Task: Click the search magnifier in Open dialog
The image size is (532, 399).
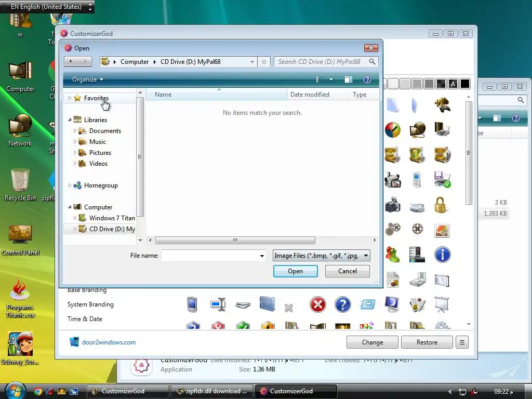Action: [372, 61]
